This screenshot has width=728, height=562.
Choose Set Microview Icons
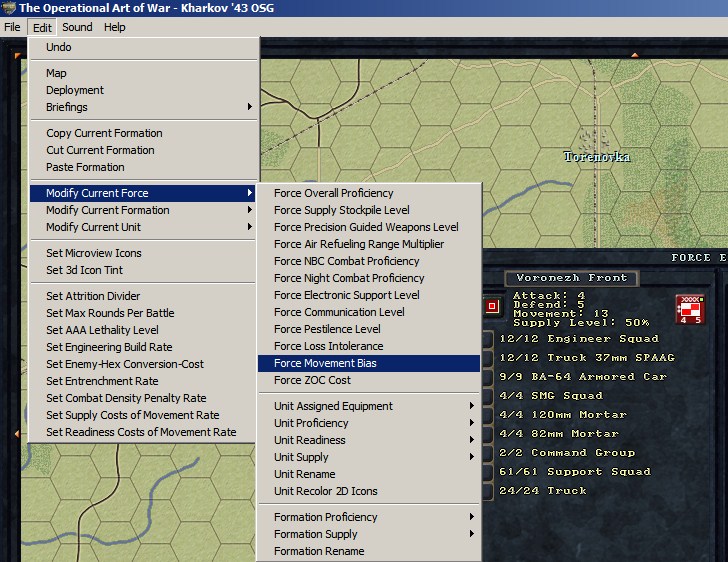(143, 253)
